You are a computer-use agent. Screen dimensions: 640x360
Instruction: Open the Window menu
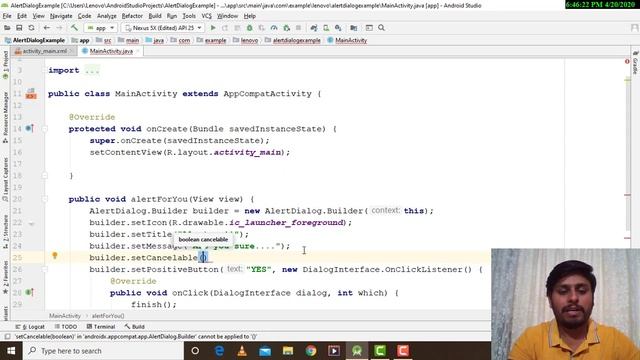(227, 16)
